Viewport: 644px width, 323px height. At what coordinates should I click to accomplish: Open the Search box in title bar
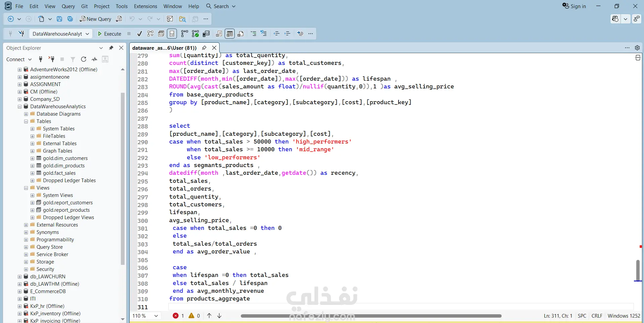221,6
